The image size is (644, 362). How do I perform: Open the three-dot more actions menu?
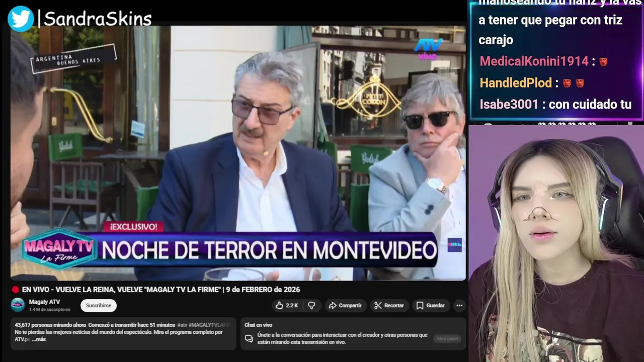pyautogui.click(x=459, y=305)
